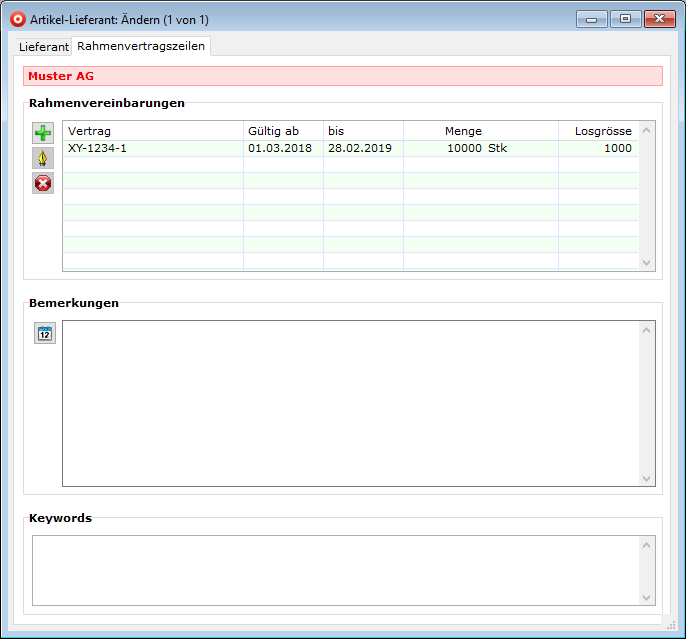
Task: Click the 28.02.2019 end date cell
Action: pos(360,148)
